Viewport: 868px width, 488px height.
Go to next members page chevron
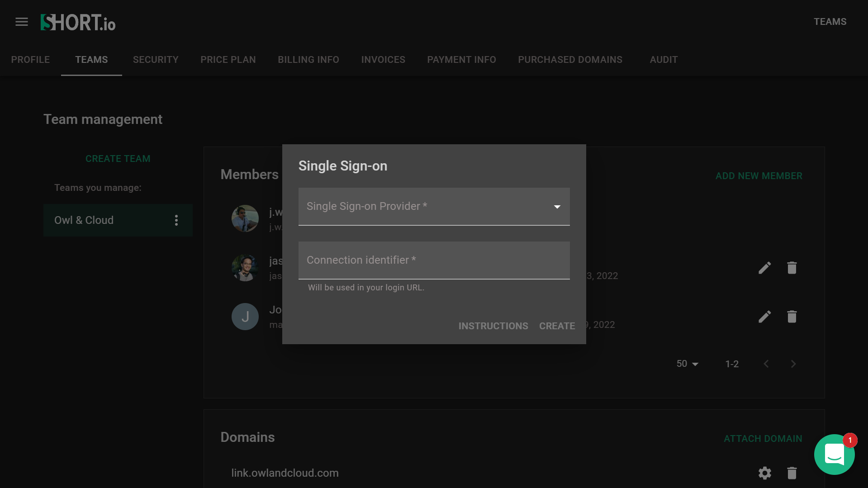tap(793, 364)
